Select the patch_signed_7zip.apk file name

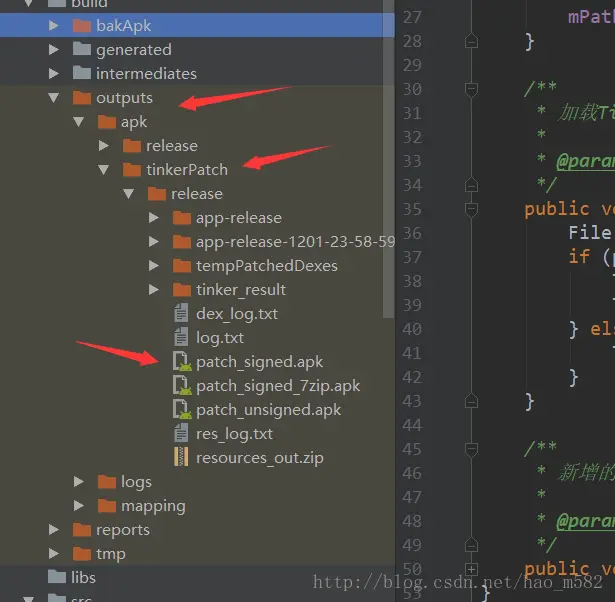278,386
